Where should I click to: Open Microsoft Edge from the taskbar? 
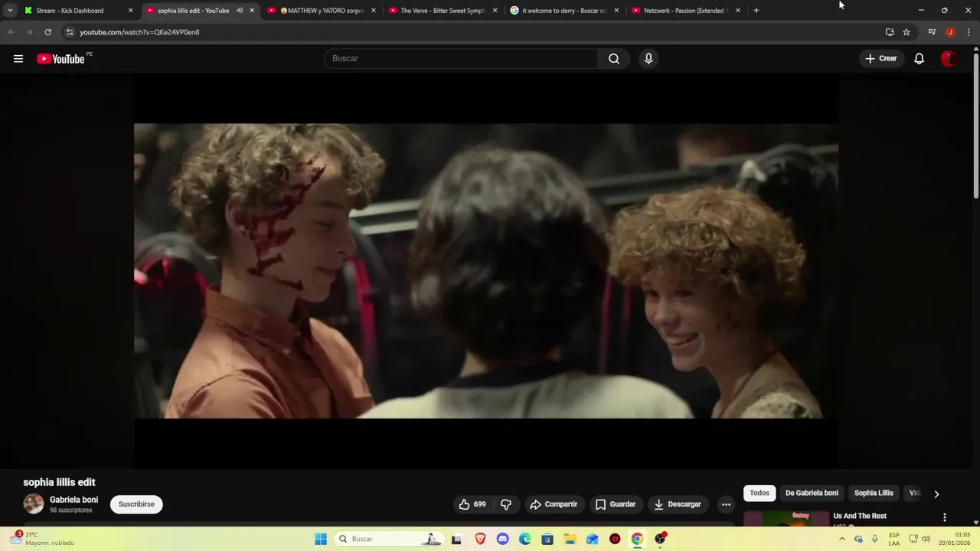click(x=525, y=539)
